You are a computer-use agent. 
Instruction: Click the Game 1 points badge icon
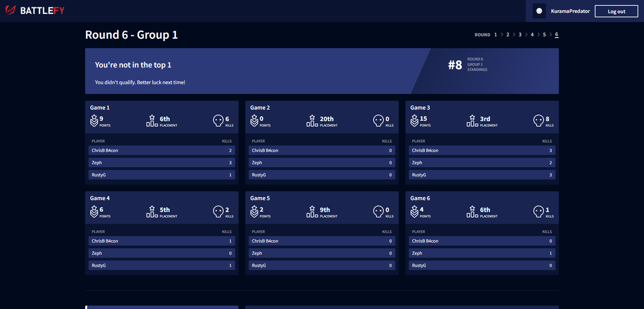(x=94, y=121)
